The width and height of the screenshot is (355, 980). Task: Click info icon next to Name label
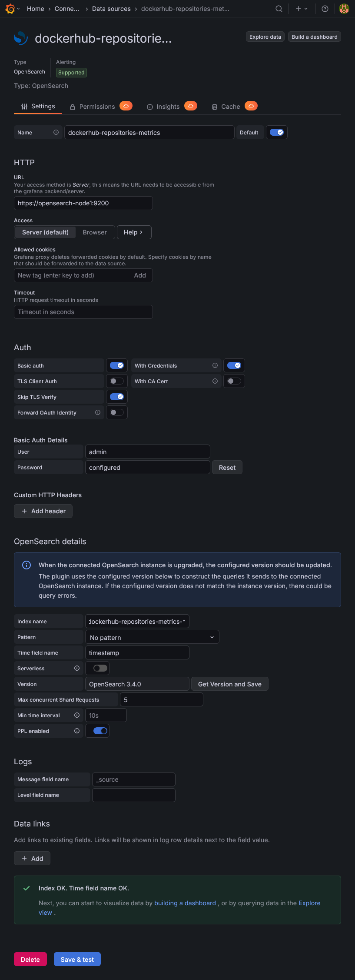[56, 132]
